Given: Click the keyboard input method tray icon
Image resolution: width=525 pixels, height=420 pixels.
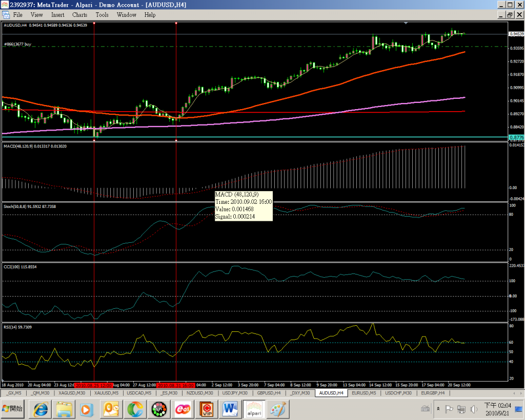Looking at the screenshot, I should [425, 409].
